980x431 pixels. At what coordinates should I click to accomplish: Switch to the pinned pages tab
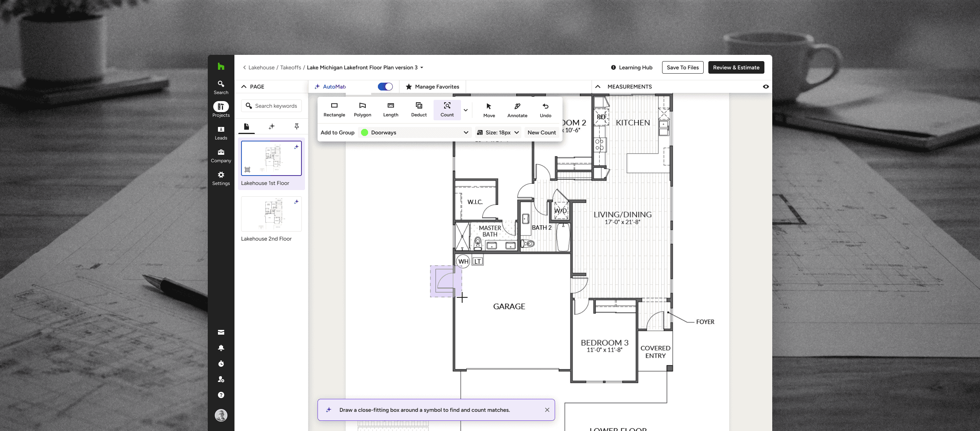(296, 126)
